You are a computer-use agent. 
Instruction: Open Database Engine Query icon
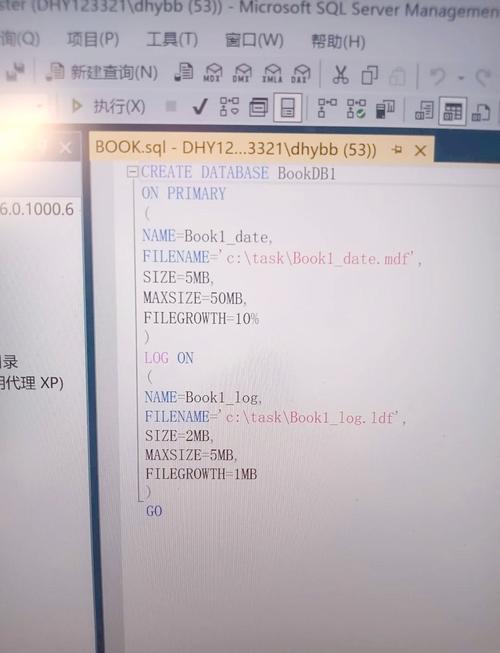coord(183,72)
